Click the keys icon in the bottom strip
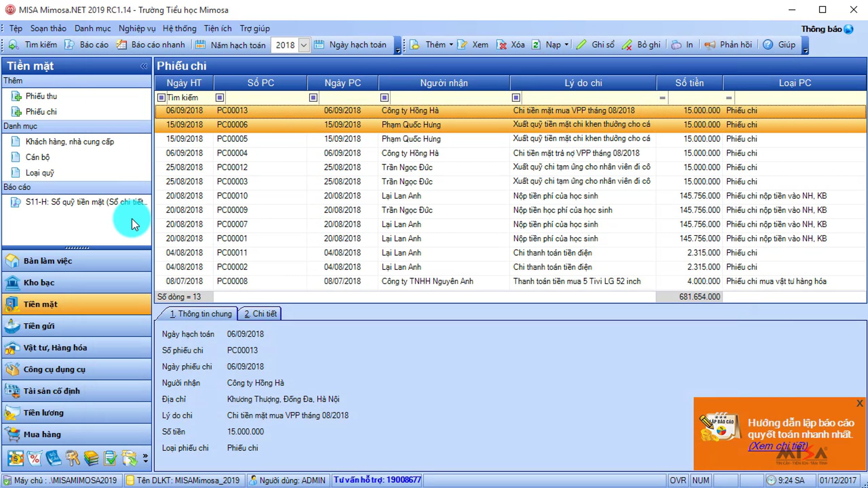 pos(72,458)
